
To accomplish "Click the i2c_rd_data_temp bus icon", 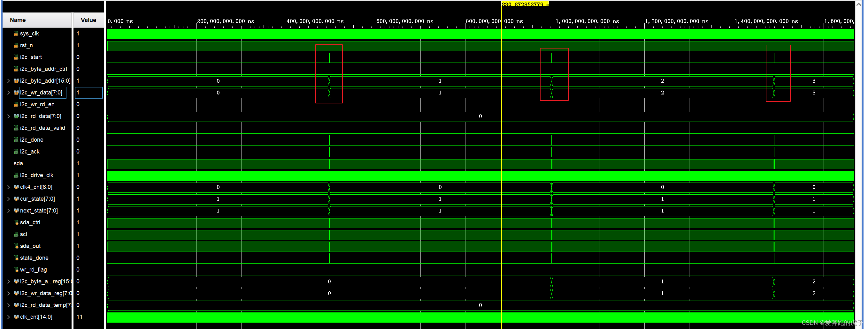I will [16, 305].
